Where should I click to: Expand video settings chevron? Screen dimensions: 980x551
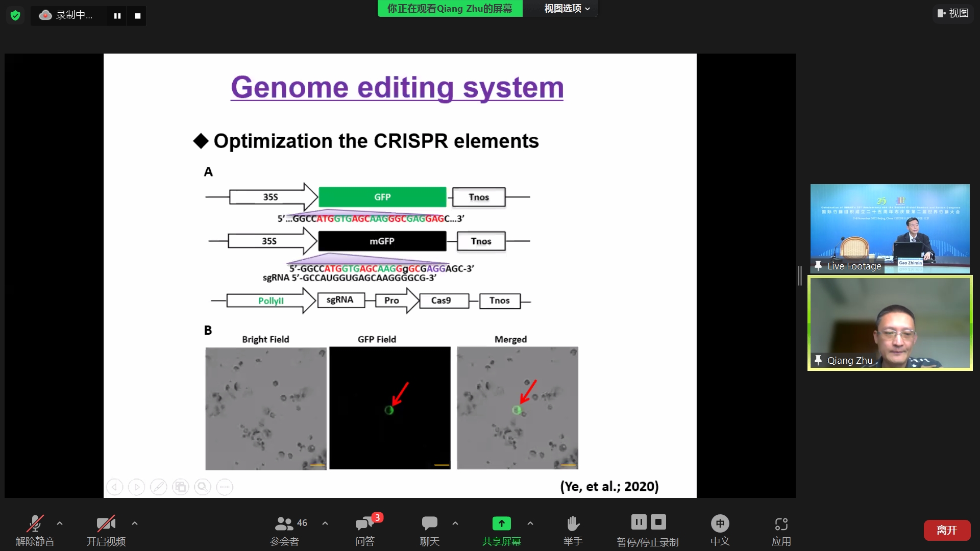pos(135,523)
